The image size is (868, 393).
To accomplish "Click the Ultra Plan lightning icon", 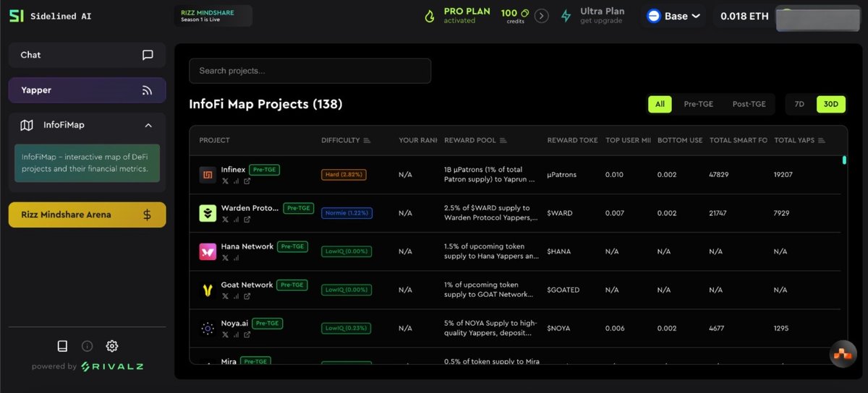I will (566, 16).
